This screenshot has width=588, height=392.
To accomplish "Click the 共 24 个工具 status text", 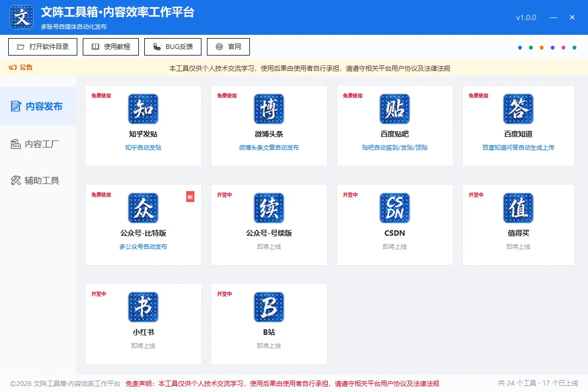I will click(x=517, y=383).
